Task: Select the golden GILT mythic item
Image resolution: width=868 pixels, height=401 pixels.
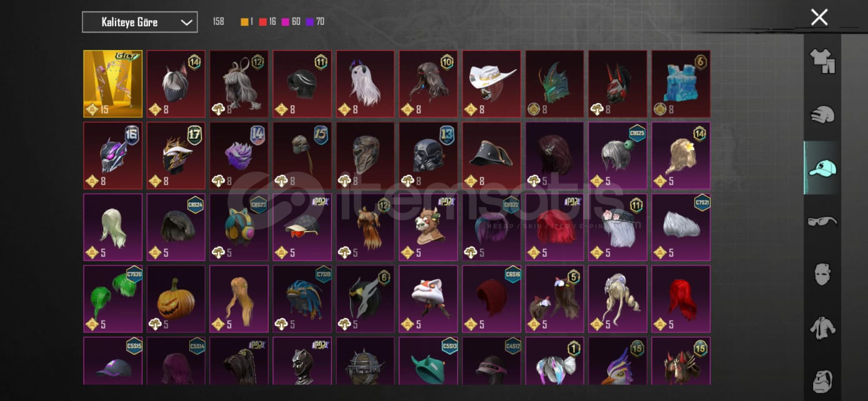Action: [113, 84]
